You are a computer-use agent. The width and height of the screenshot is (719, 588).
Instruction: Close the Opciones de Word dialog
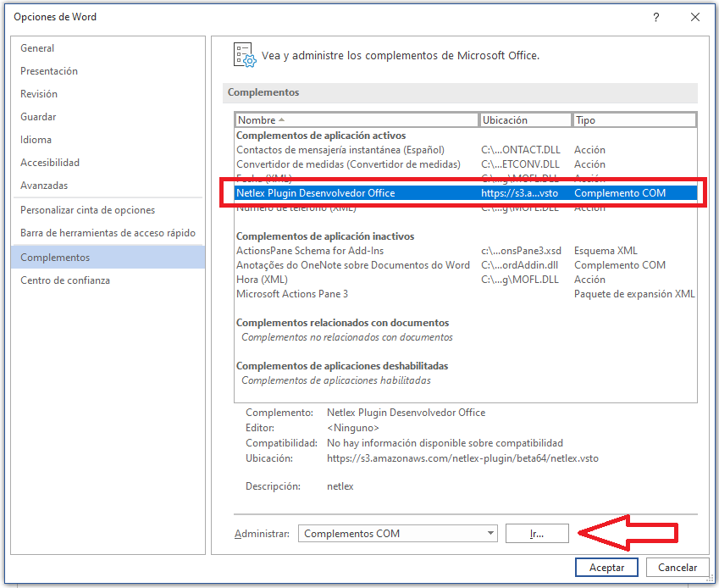(695, 18)
